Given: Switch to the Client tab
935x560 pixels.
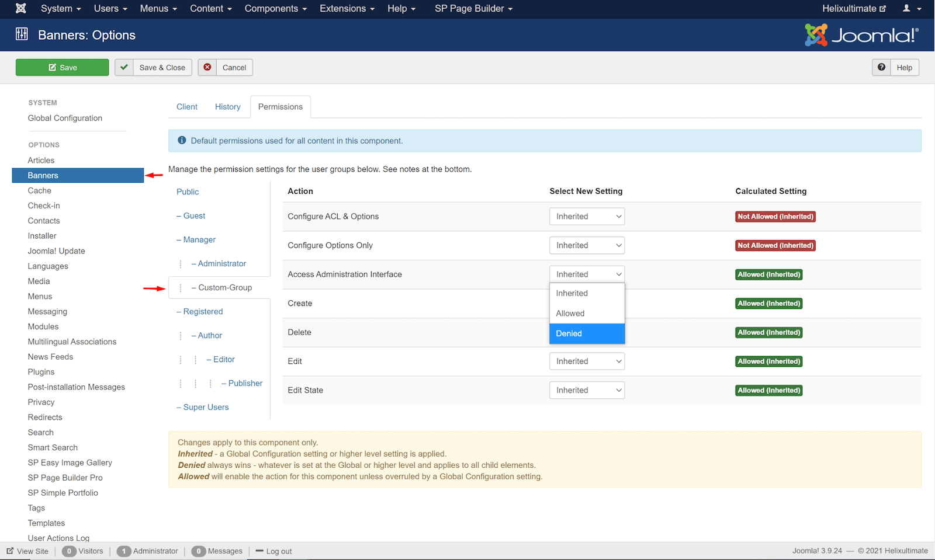Looking at the screenshot, I should (187, 107).
